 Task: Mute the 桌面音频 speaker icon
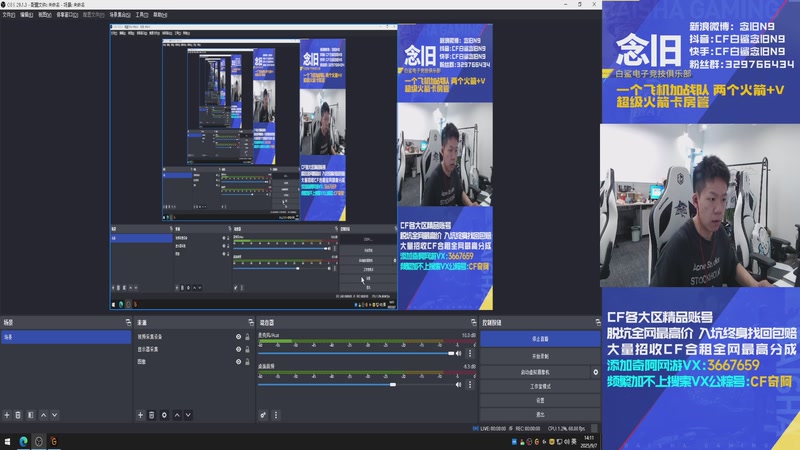458,385
